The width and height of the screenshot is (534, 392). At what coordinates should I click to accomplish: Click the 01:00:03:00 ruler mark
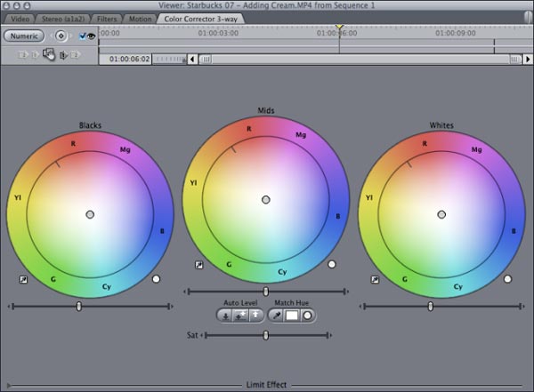coord(218,33)
